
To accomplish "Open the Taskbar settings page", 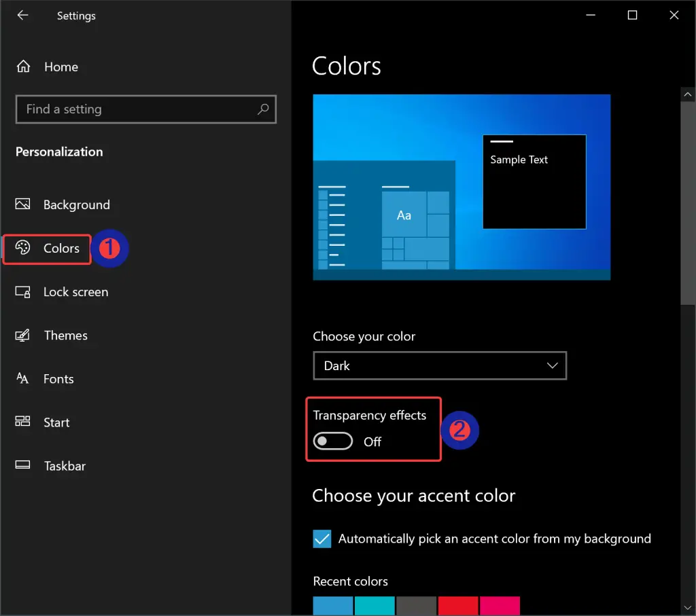I will click(65, 466).
